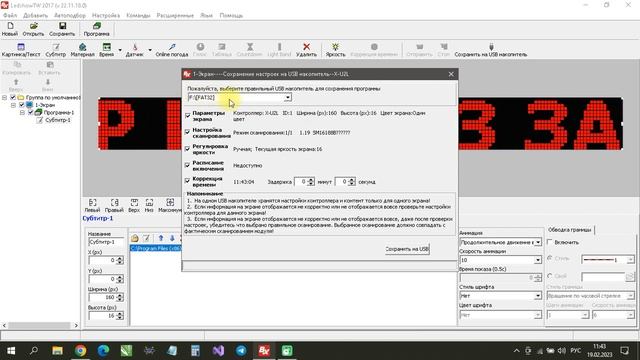Collapse the 1-Экран tree node
Screen dimensions: 640x360
pyautogui.click(x=13, y=105)
